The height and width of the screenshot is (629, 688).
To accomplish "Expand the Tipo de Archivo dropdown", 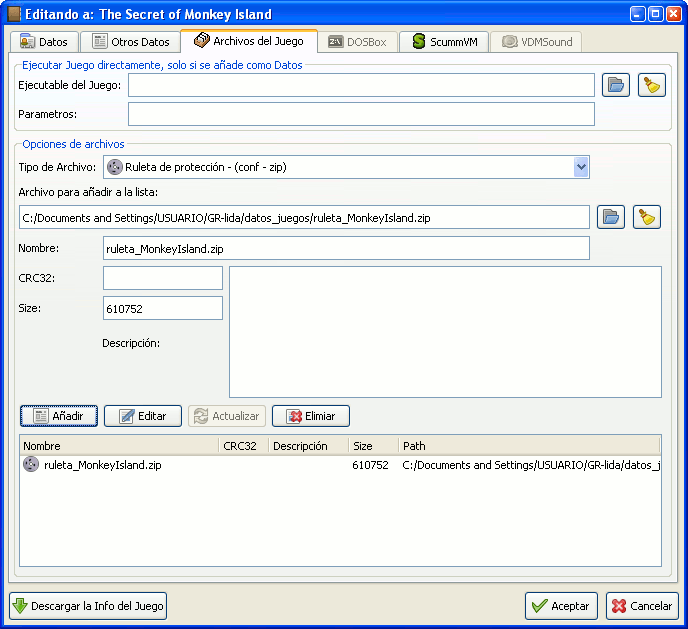I will coord(581,167).
